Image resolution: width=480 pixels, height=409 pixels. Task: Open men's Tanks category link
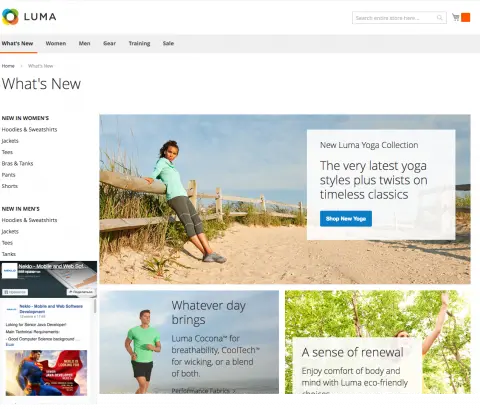[x=9, y=254]
